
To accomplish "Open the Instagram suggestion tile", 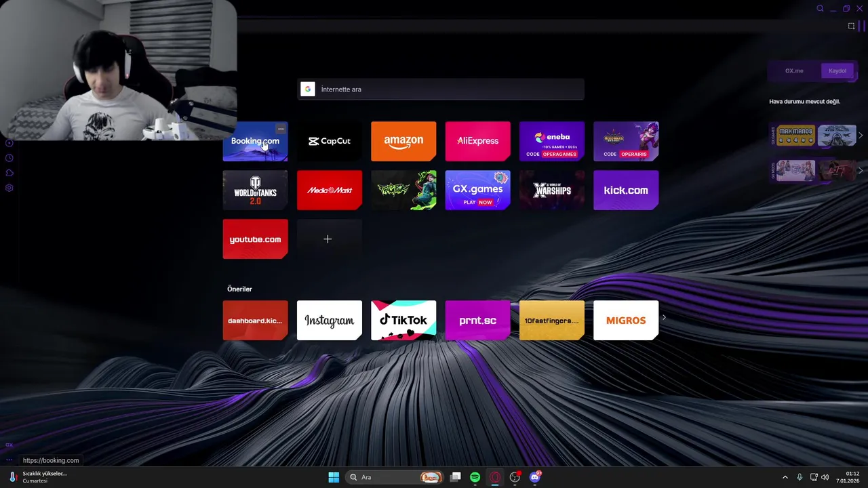I will (x=330, y=321).
